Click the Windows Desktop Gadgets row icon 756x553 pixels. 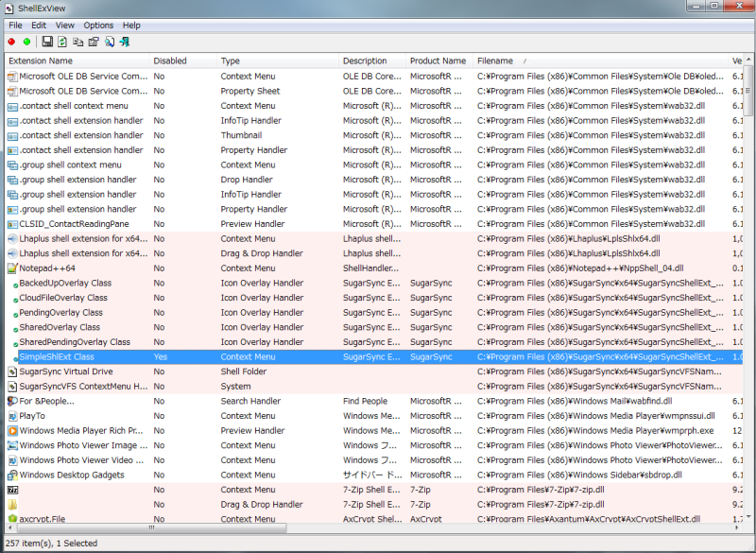tap(12, 475)
